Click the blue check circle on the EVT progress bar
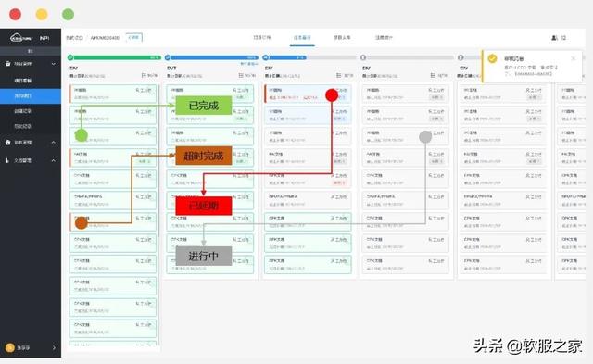The width and height of the screenshot is (593, 364). 168,57
